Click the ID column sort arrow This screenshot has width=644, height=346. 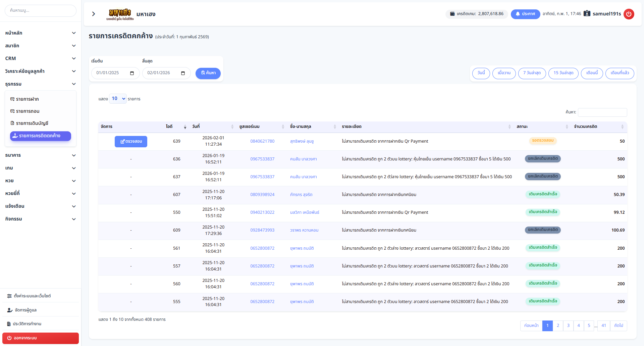click(x=185, y=127)
